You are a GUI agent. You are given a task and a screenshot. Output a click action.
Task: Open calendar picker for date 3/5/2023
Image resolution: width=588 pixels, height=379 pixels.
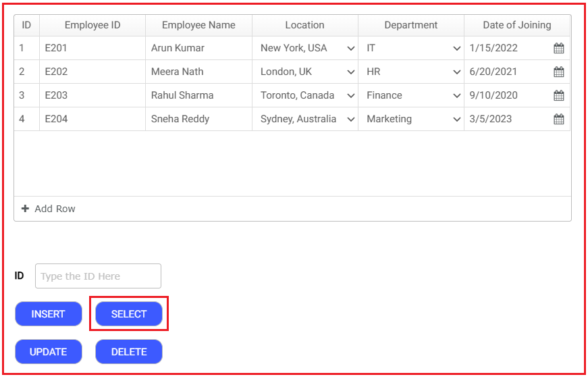(x=559, y=119)
